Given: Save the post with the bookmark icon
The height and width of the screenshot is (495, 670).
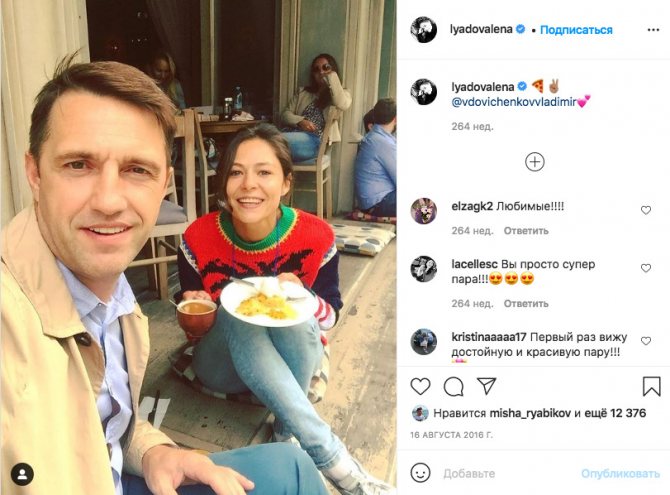Looking at the screenshot, I should click(652, 386).
